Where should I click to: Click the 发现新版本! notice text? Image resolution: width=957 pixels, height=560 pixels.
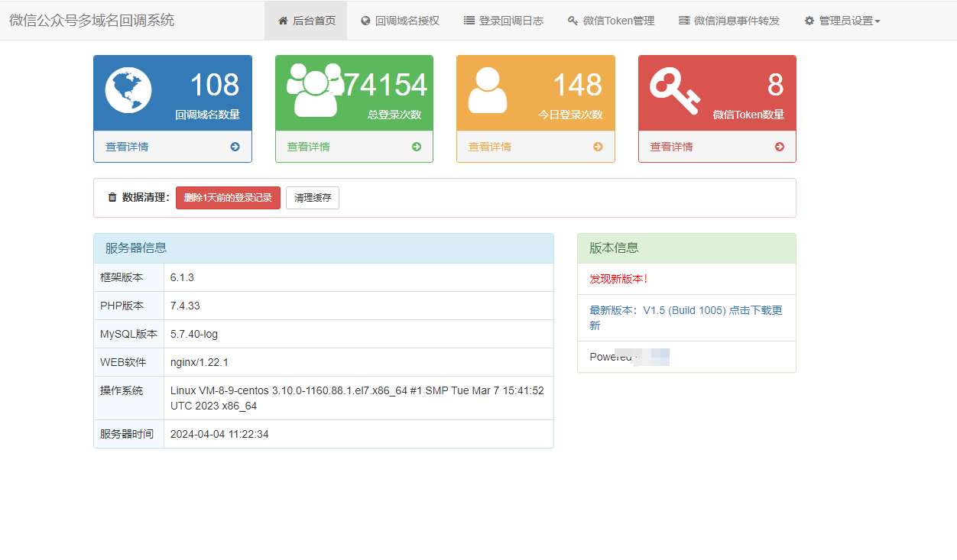click(x=618, y=279)
